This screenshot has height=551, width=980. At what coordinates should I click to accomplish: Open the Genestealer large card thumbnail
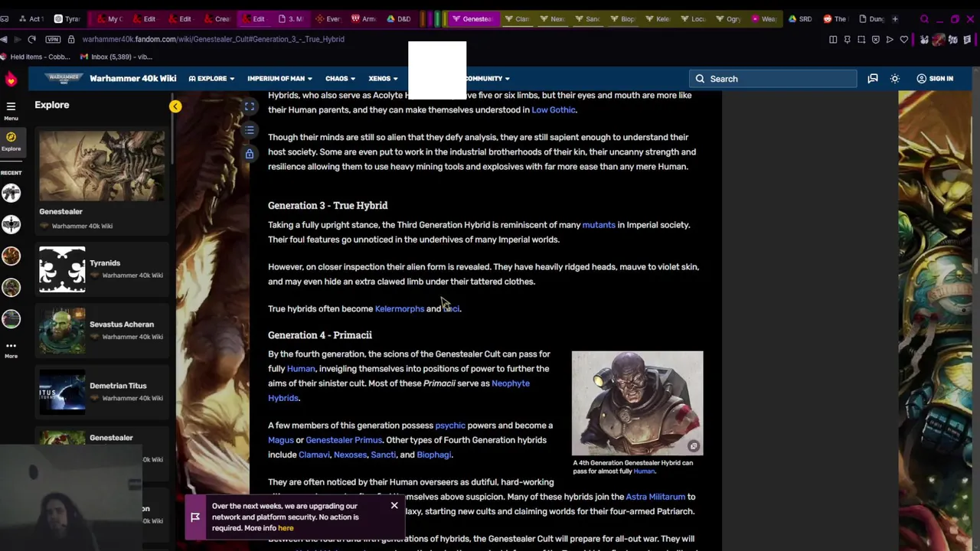tap(102, 165)
